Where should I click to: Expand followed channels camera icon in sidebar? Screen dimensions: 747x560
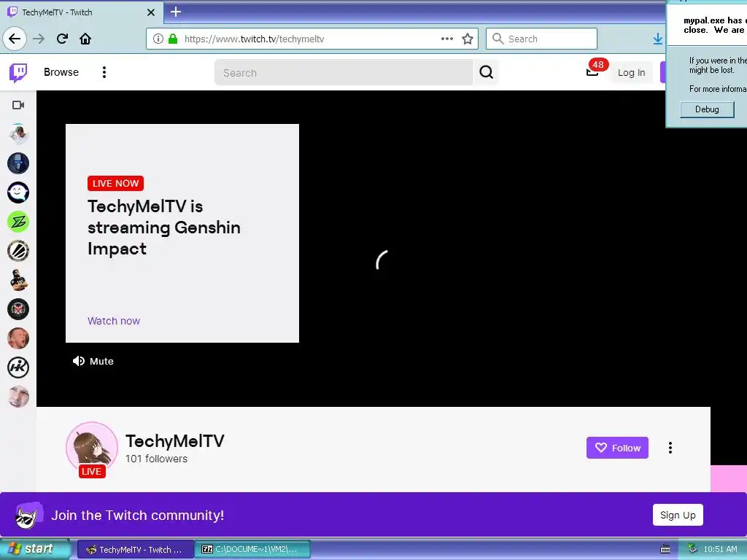tap(18, 105)
